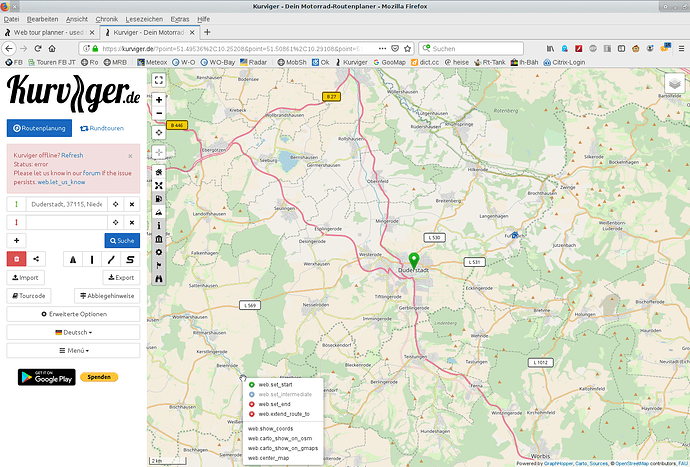The width and height of the screenshot is (690, 467).
Task: Set start waypoint from map crosshair icon
Action: 115,204
